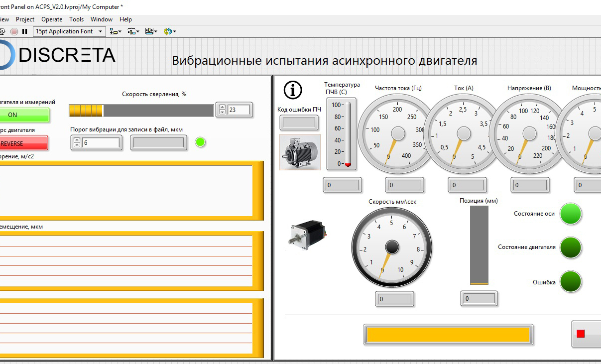Click the asynchronous motor picture
This screenshot has height=364, width=601.
300,152
